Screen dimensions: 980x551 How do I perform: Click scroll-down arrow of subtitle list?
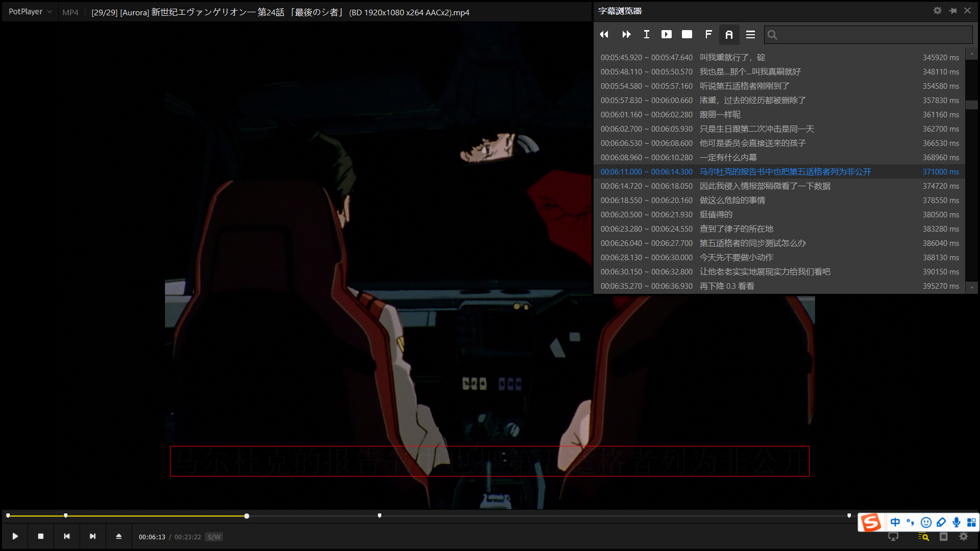coord(972,288)
